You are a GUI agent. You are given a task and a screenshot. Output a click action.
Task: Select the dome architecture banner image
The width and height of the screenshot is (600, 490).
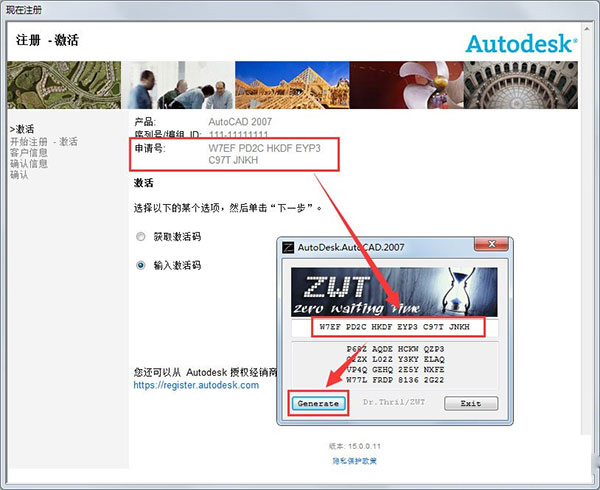tap(520, 85)
